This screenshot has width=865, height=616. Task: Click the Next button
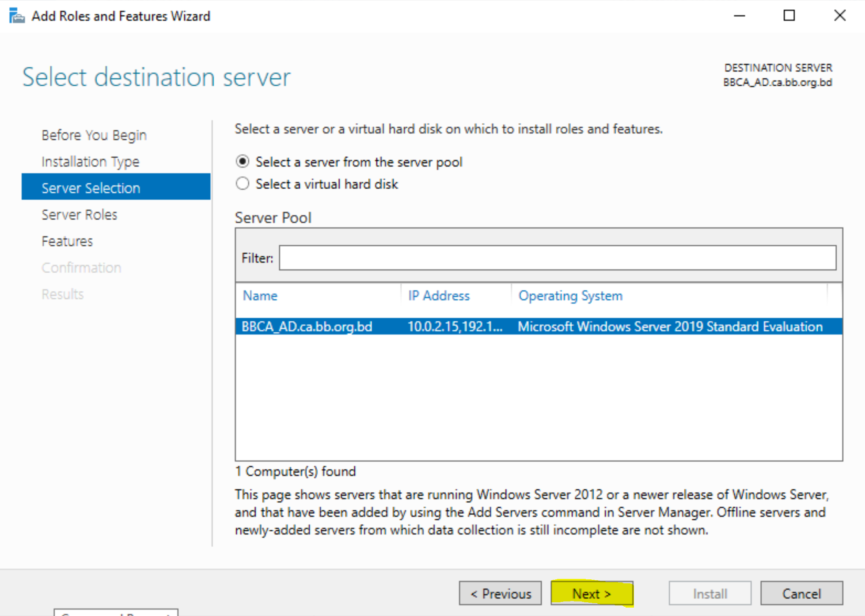coord(592,593)
